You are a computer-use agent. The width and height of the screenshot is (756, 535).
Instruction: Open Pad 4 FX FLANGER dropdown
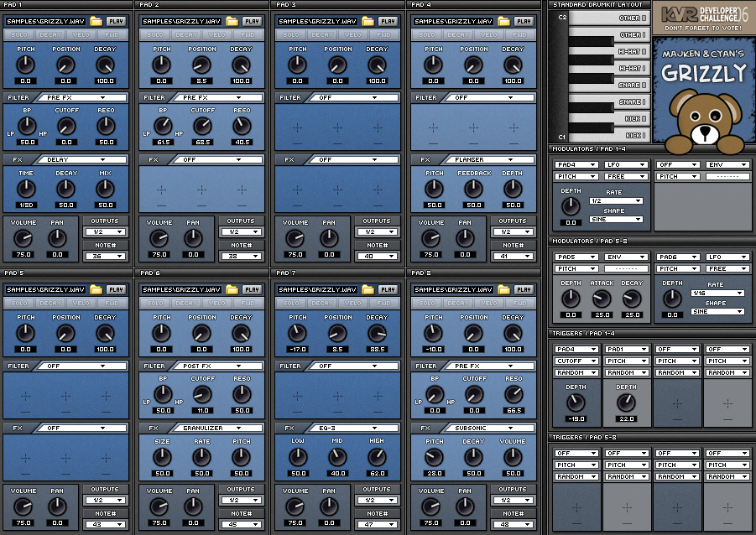490,159
